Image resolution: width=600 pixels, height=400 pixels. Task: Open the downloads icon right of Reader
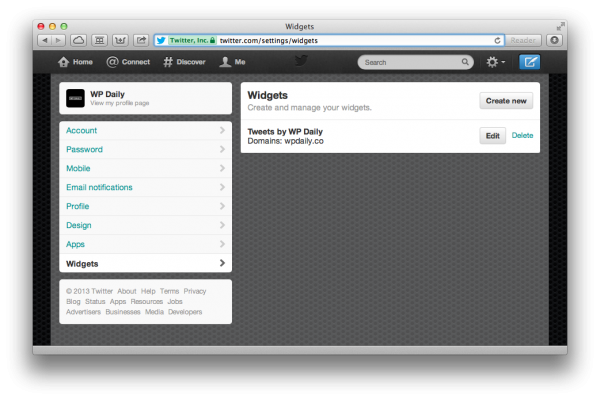(x=554, y=40)
